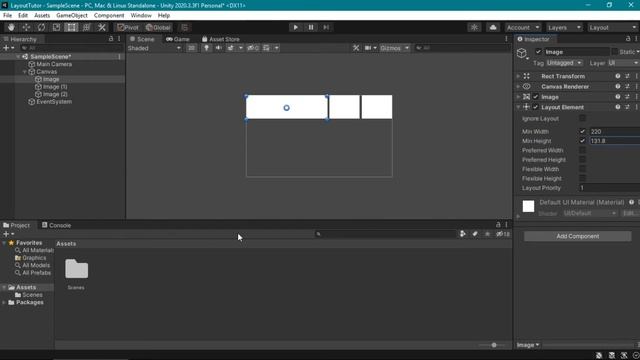Collapse the SampleScene node
The image size is (640, 360).
click(x=18, y=57)
